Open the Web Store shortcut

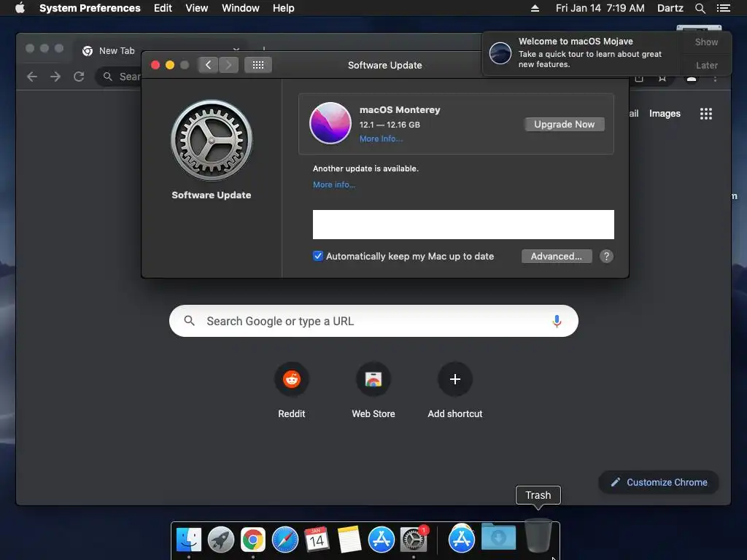(373, 379)
